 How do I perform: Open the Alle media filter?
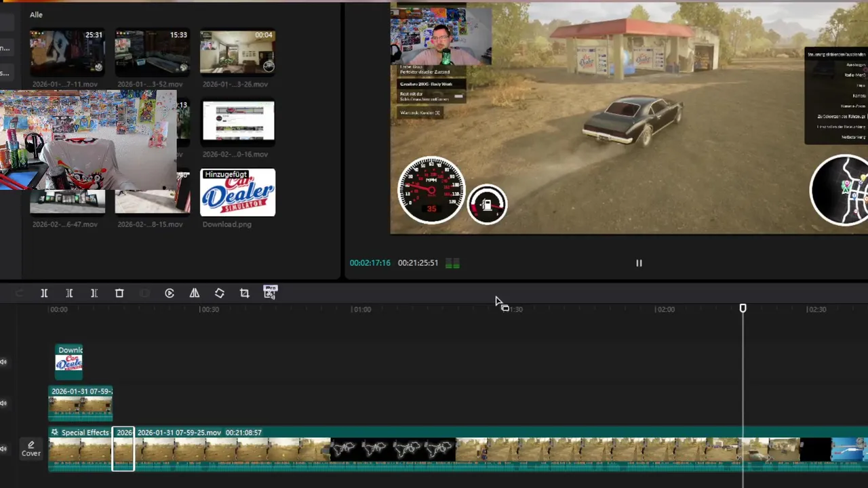[36, 14]
